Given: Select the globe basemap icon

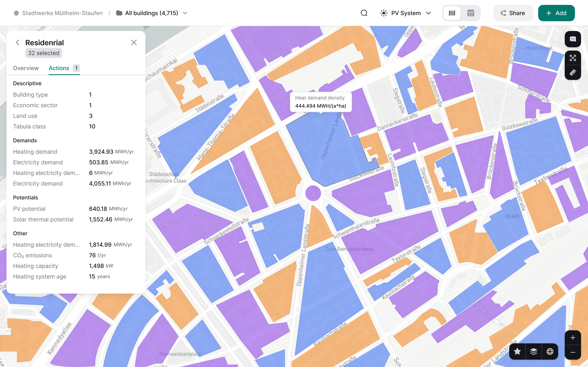Looking at the screenshot, I should pos(550,351).
